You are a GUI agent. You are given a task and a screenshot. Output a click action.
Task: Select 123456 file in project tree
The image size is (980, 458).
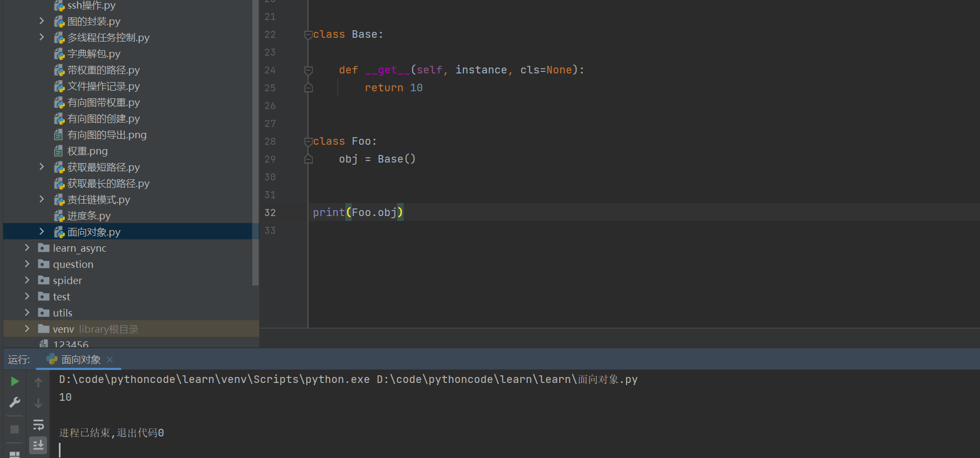pos(71,344)
